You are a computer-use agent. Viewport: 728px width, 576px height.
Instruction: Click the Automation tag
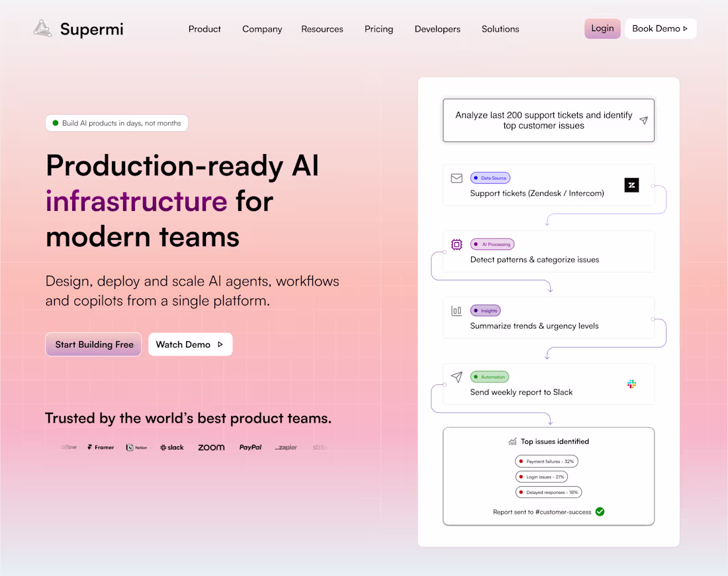pos(489,376)
